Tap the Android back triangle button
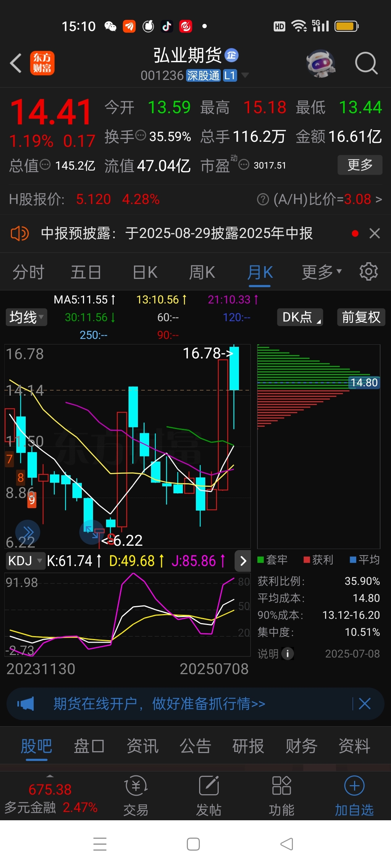This screenshot has height=868, width=391. (287, 844)
